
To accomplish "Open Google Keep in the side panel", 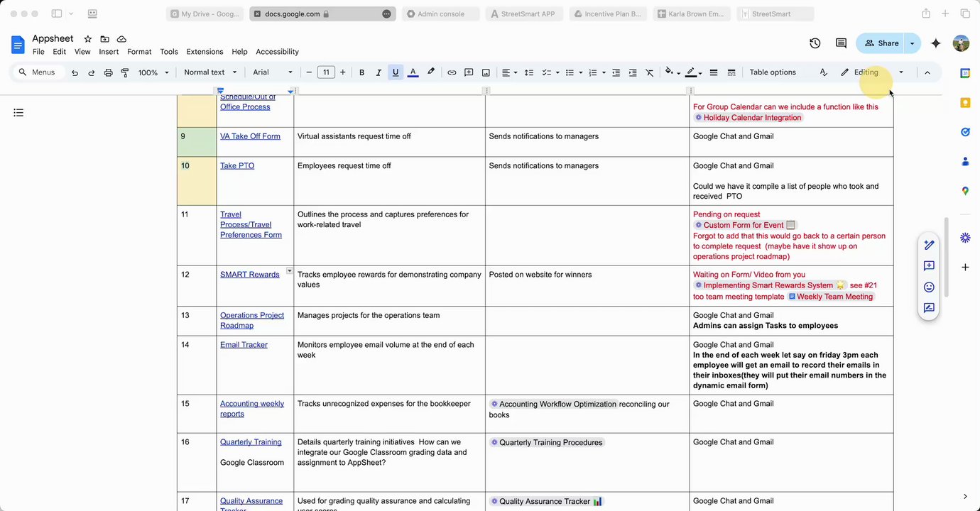I will coord(965,103).
